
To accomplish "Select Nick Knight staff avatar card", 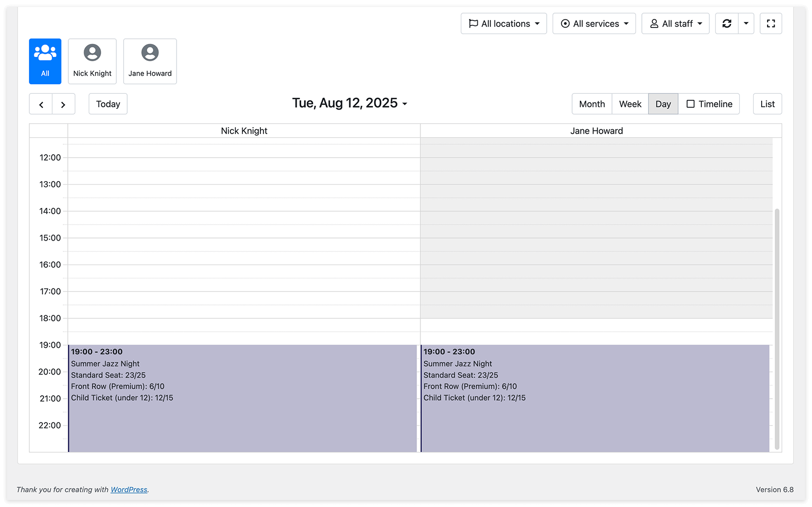I will pos(92,61).
